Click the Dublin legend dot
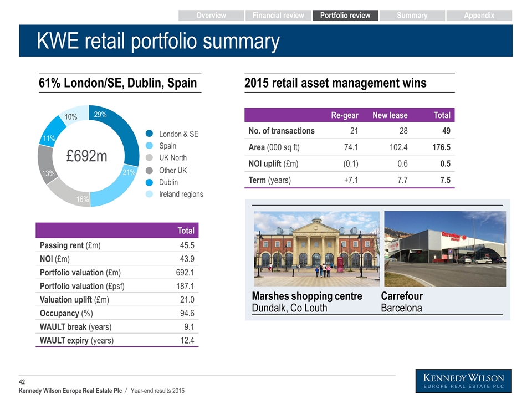Screen dimensions: 532x399 149,182
